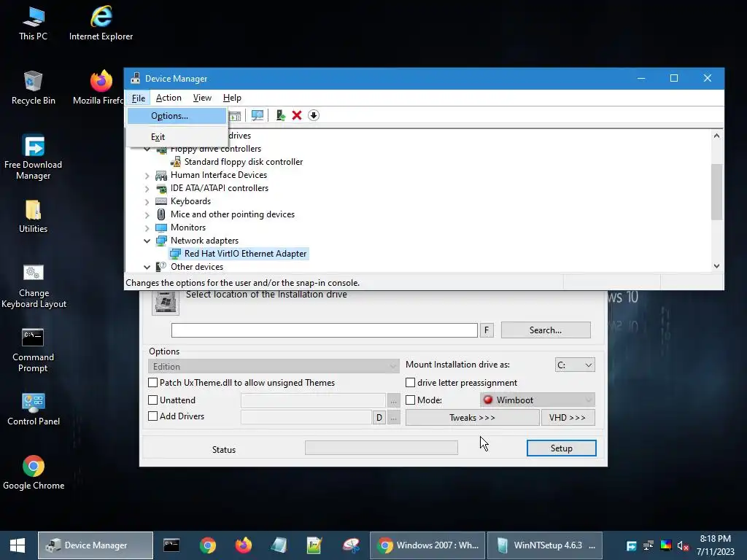Enable drive letter preassignment checkbox
The height and width of the screenshot is (560, 747).
tap(410, 382)
